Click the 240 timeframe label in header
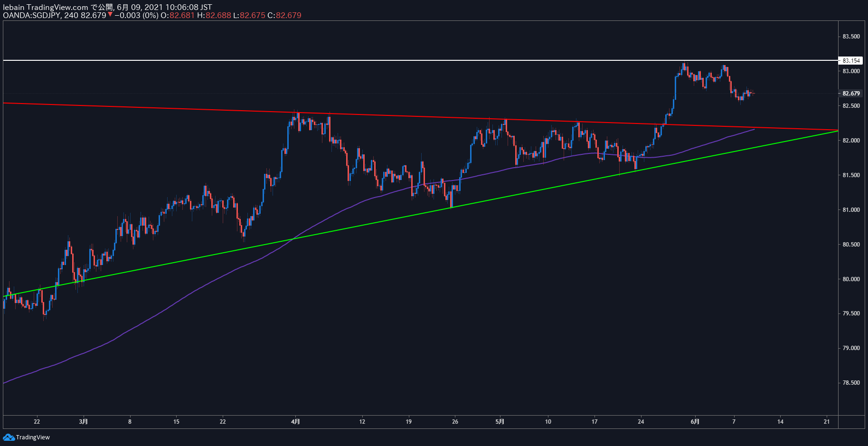 (71, 15)
